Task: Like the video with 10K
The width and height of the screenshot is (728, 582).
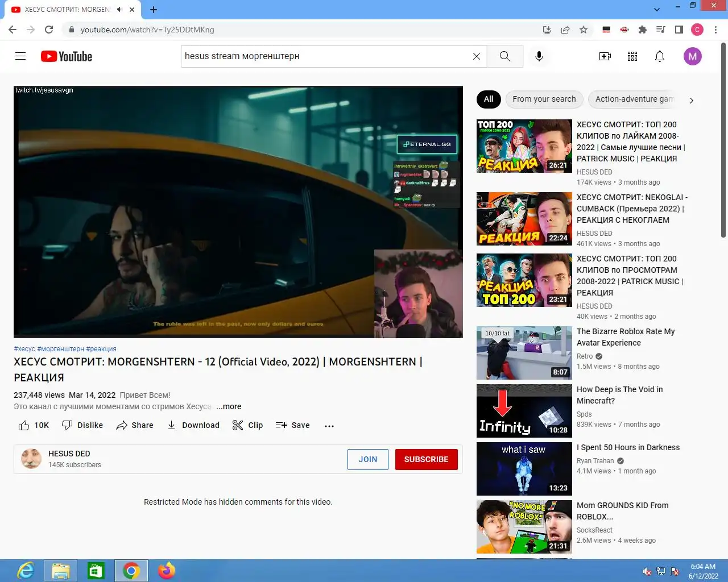Action: (34, 425)
